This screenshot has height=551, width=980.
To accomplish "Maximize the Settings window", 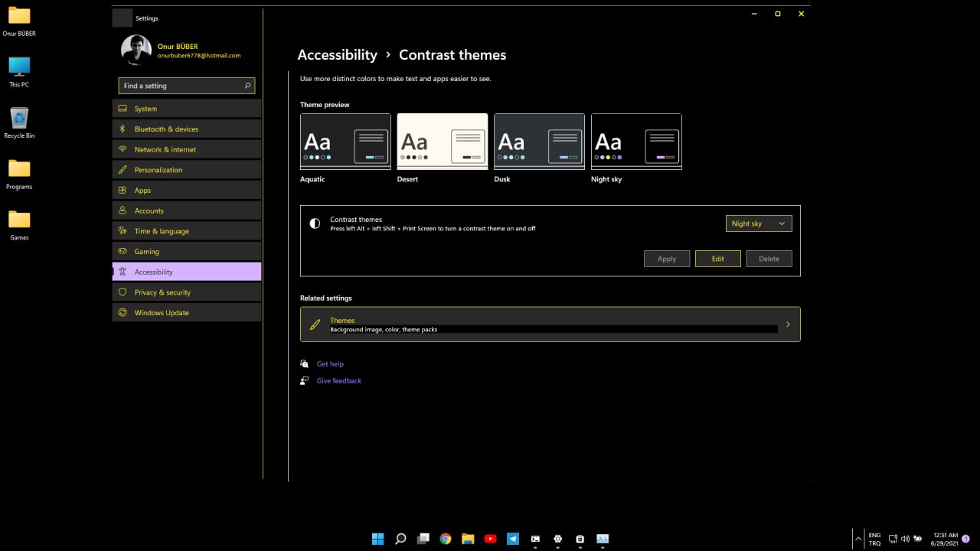I will click(777, 14).
